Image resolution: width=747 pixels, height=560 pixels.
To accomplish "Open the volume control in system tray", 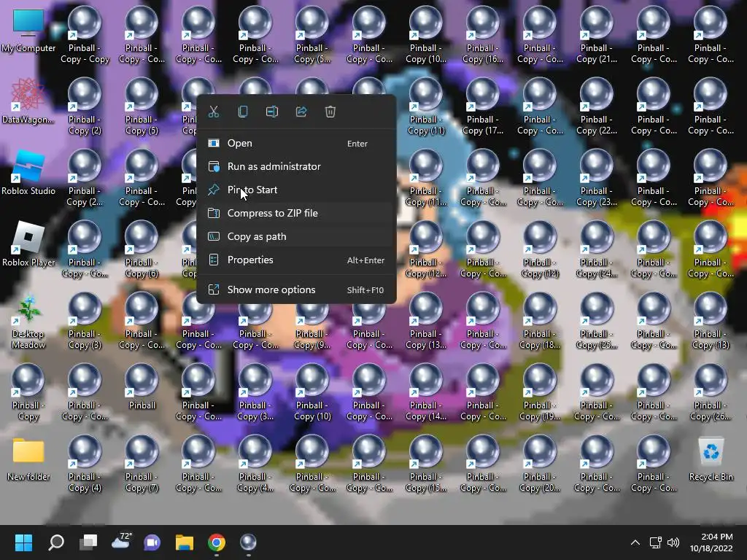I will (673, 542).
